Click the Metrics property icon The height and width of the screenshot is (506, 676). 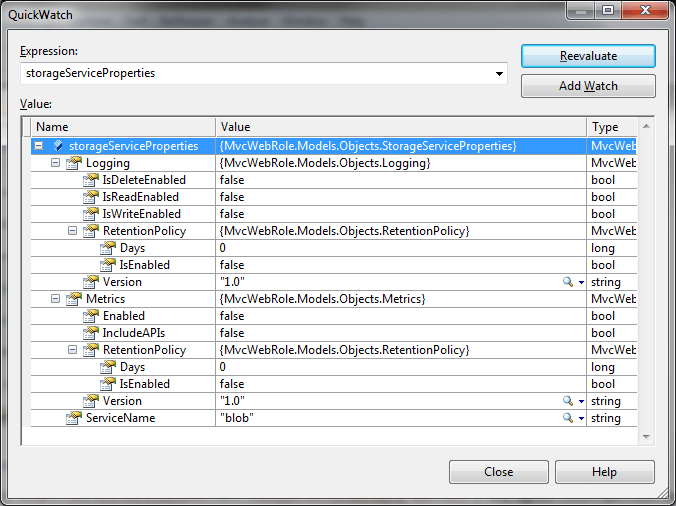pos(74,299)
